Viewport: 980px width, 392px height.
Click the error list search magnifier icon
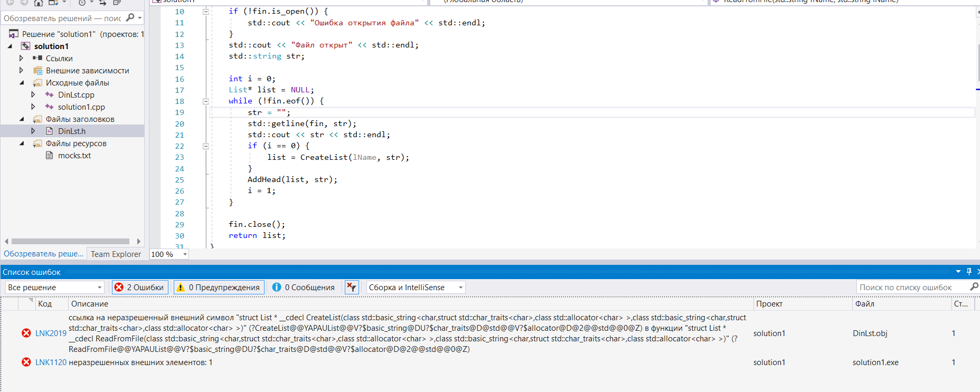974,286
